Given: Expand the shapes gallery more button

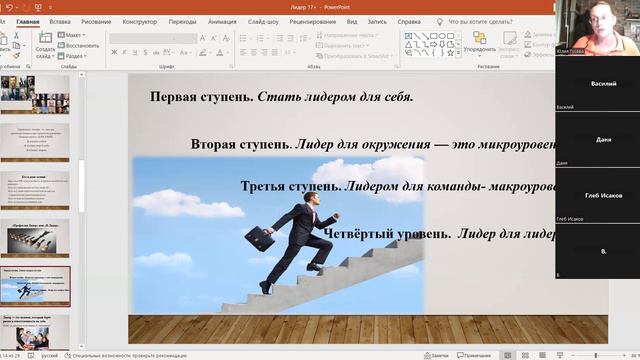Looking at the screenshot, I should click(458, 53).
